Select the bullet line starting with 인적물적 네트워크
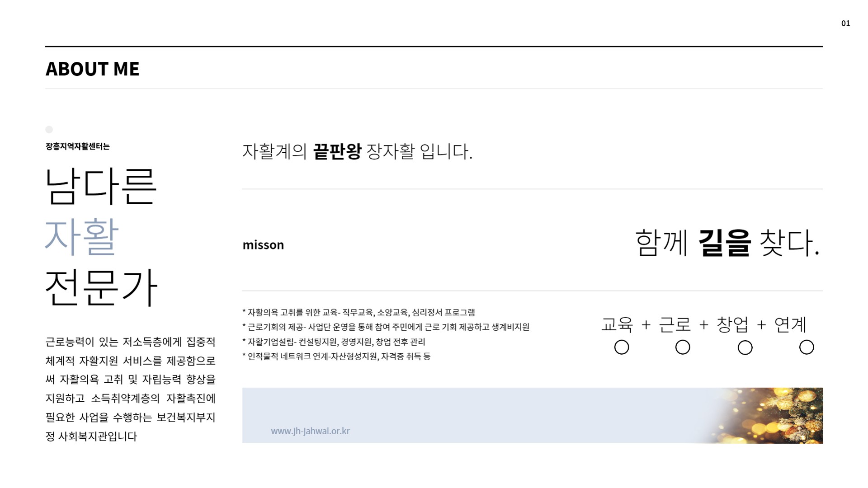This screenshot has height=488, width=868. pyautogui.click(x=336, y=357)
